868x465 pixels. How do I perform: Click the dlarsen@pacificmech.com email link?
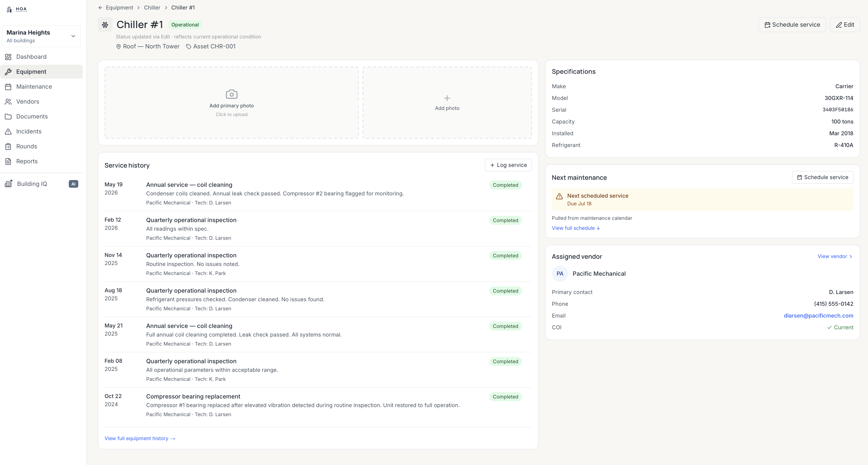pos(818,316)
